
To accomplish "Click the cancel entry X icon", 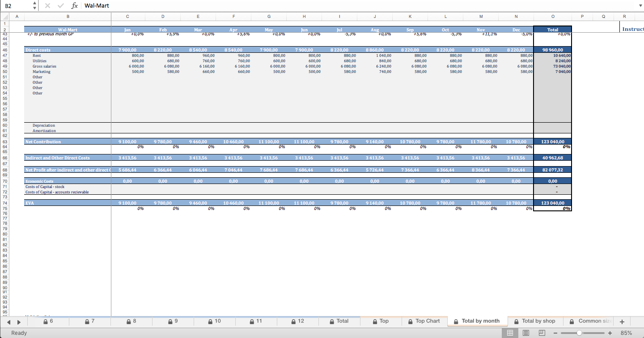I will pos(48,5).
